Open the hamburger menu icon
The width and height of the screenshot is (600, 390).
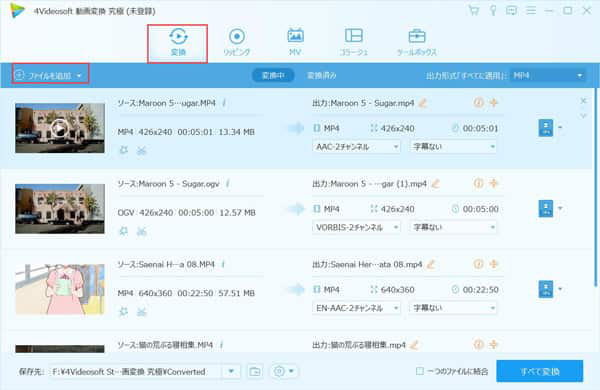(x=531, y=10)
